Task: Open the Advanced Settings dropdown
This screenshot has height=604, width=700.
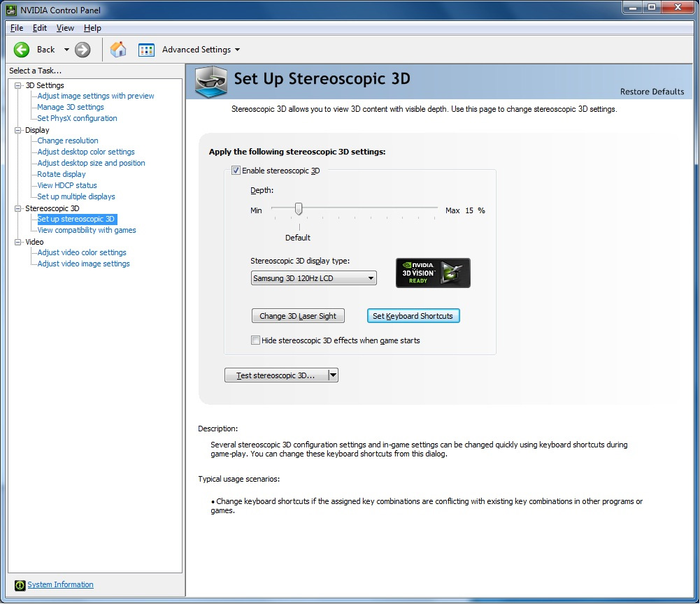Action: coord(237,50)
